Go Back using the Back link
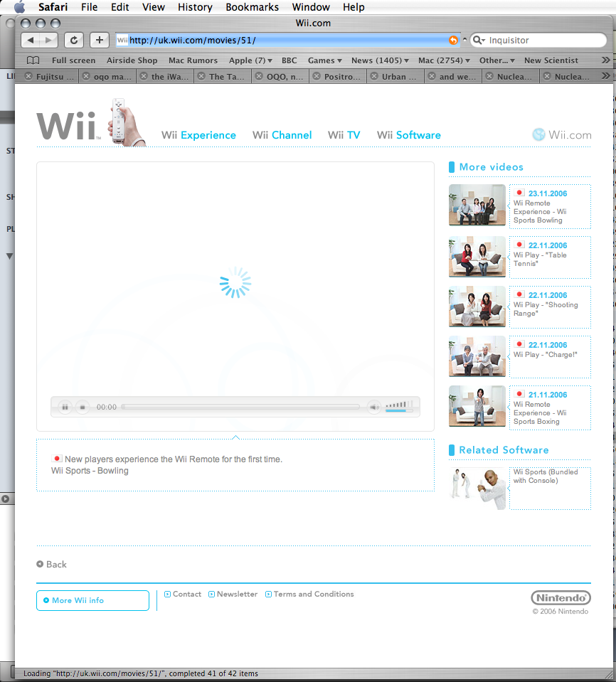This screenshot has height=682, width=616. (x=51, y=564)
